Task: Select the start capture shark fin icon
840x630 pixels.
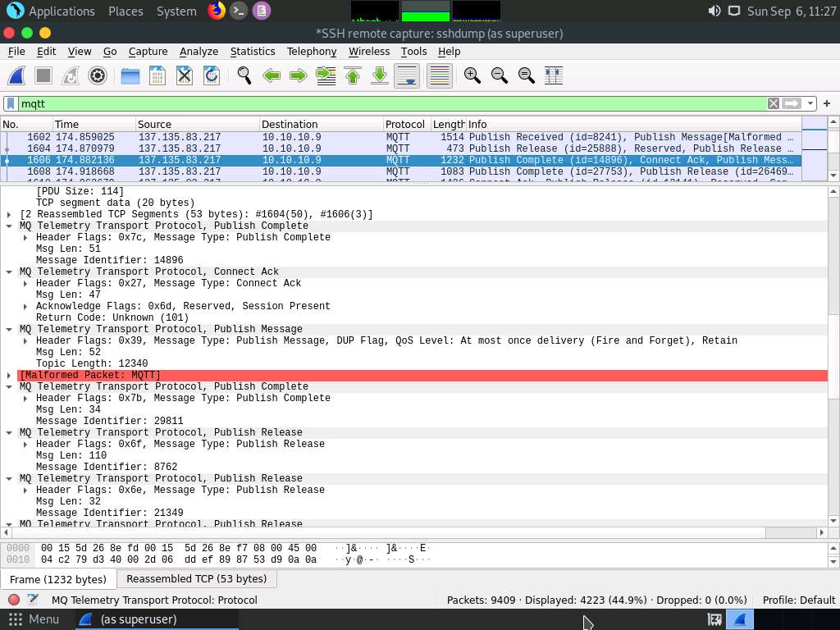Action: coord(16,75)
